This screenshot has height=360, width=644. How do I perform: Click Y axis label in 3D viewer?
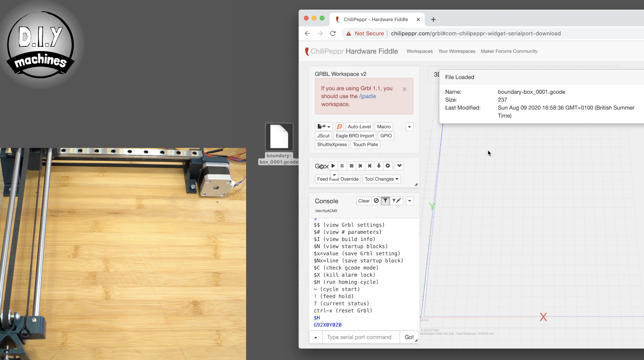[432, 206]
